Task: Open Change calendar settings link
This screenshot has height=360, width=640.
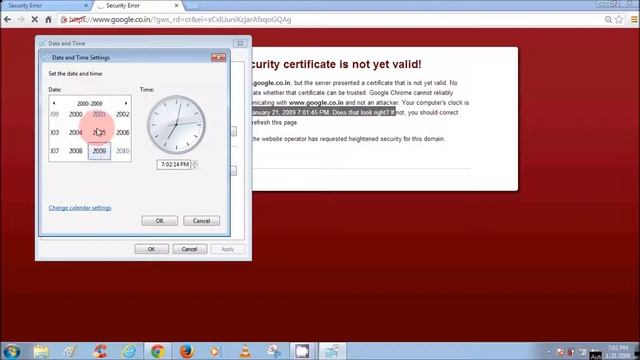Action: coord(80,208)
